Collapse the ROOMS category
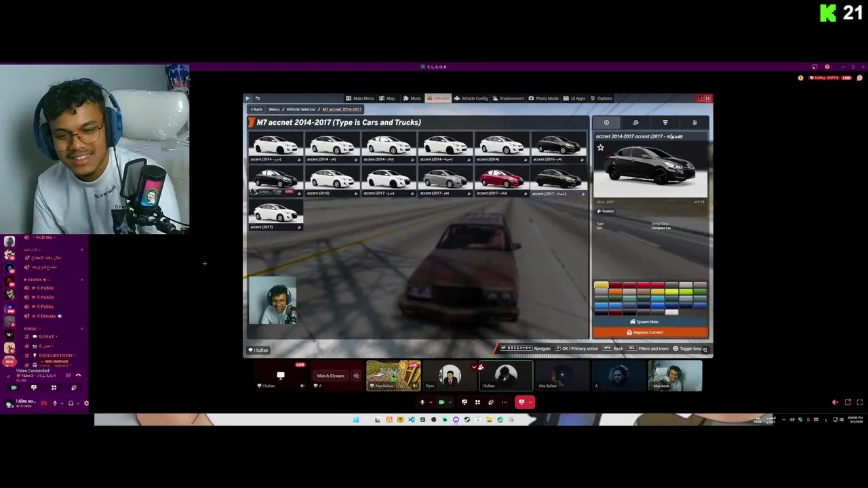The height and width of the screenshot is (488, 868). (x=35, y=279)
